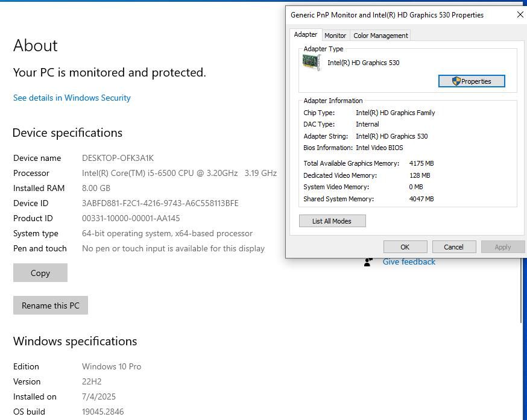
Task: Click the Windows 10 Pro edition value
Action: pos(112,366)
